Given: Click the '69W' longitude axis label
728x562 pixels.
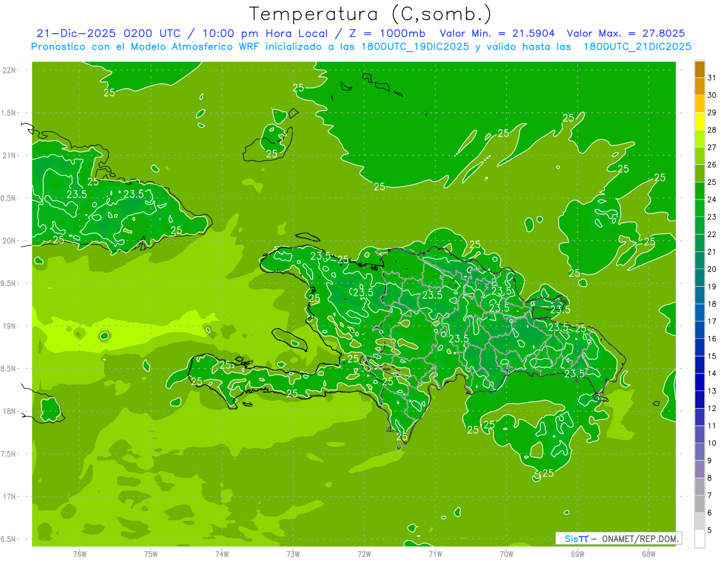Looking at the screenshot, I should point(577,554).
